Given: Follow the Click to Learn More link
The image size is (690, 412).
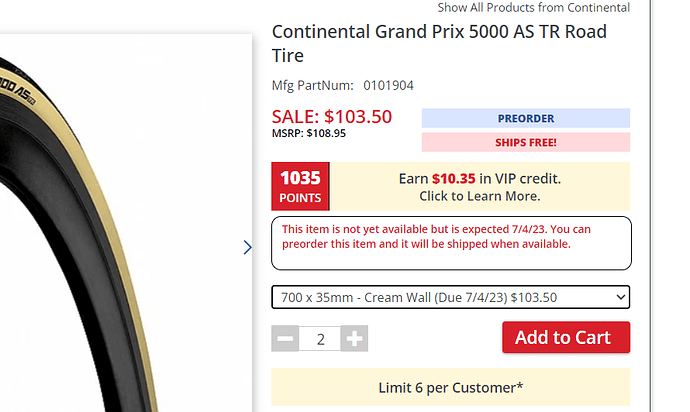Looking at the screenshot, I should [x=479, y=196].
